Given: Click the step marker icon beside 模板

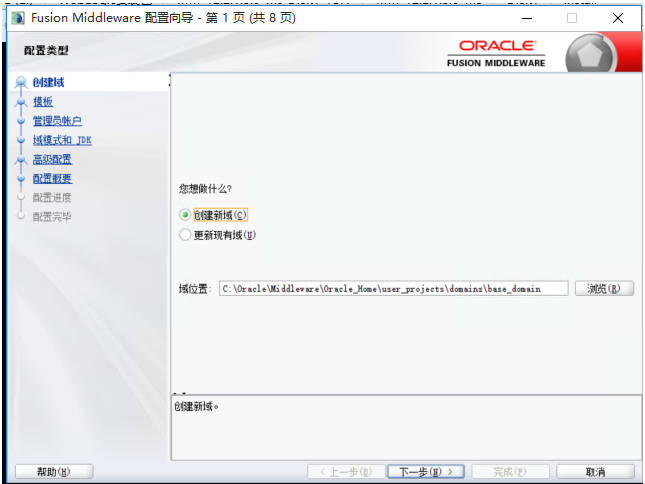Looking at the screenshot, I should (21, 102).
